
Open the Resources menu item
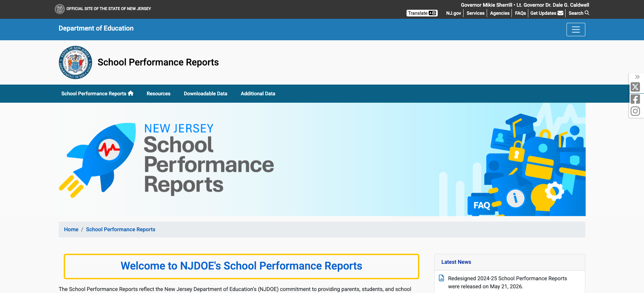click(x=158, y=94)
